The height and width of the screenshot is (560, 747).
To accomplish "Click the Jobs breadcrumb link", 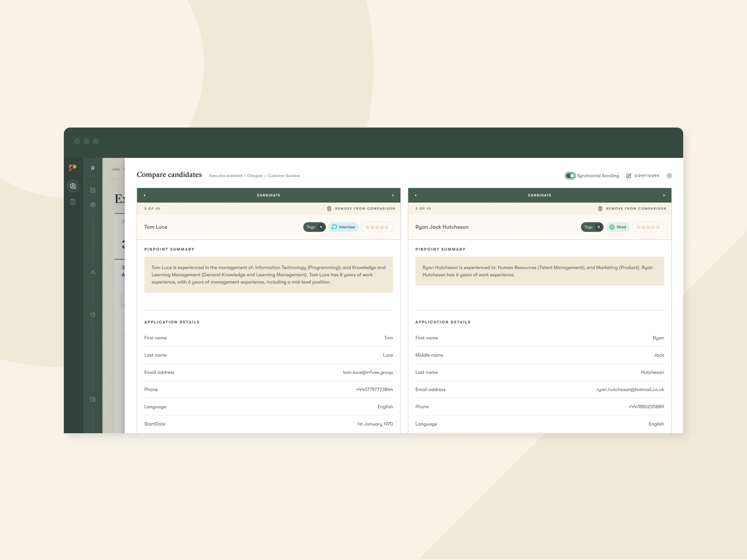I will pos(116,169).
